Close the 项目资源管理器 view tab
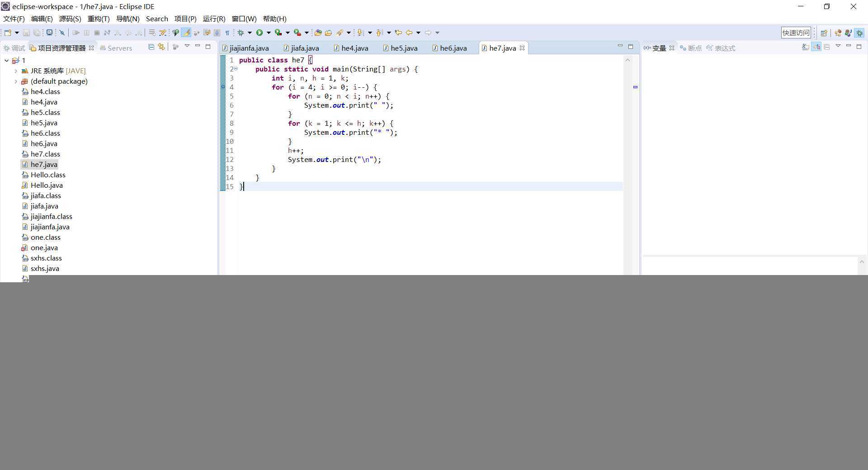 pyautogui.click(x=91, y=48)
